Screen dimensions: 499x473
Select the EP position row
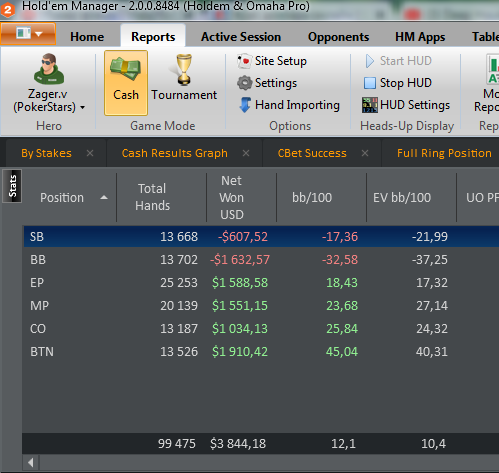(261, 283)
